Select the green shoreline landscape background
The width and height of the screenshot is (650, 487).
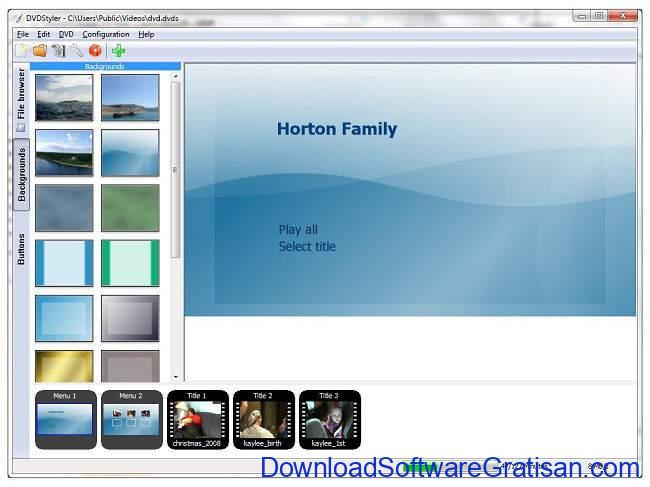pyautogui.click(x=64, y=153)
